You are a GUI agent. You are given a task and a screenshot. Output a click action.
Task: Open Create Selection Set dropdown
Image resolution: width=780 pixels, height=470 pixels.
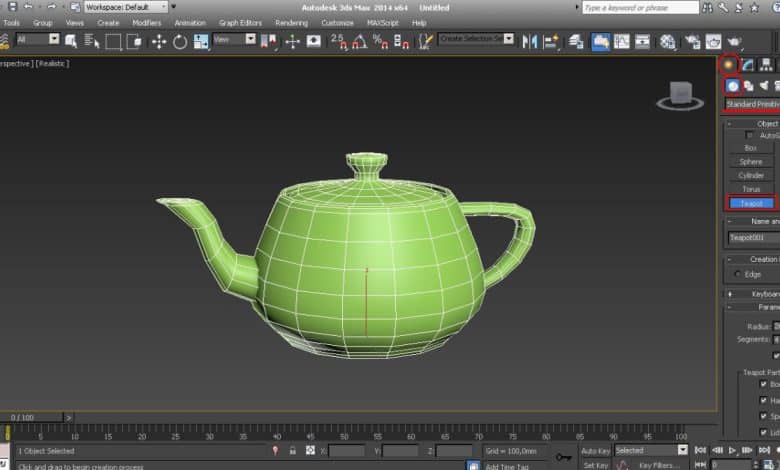pyautogui.click(x=476, y=39)
